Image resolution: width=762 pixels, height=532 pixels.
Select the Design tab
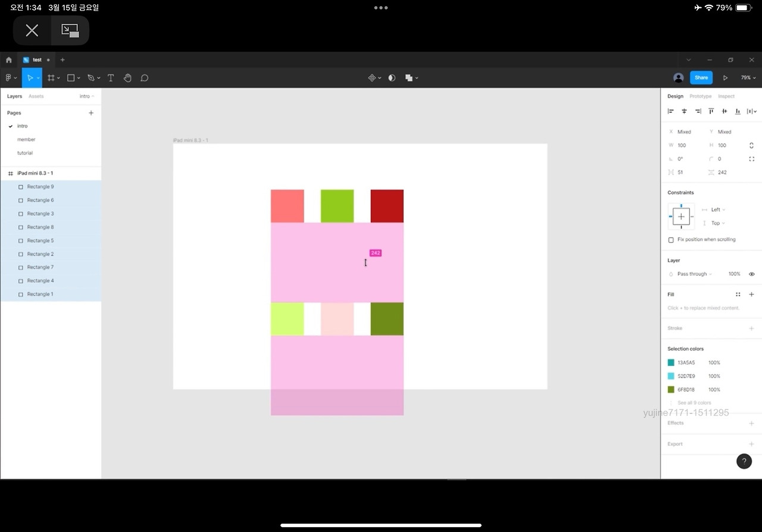[x=675, y=96]
